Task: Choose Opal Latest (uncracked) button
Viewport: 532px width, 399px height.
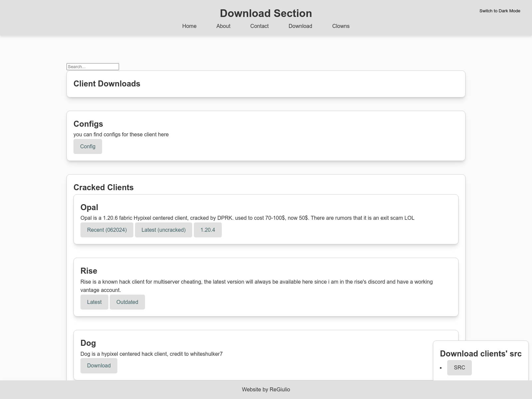Action: tap(164, 230)
